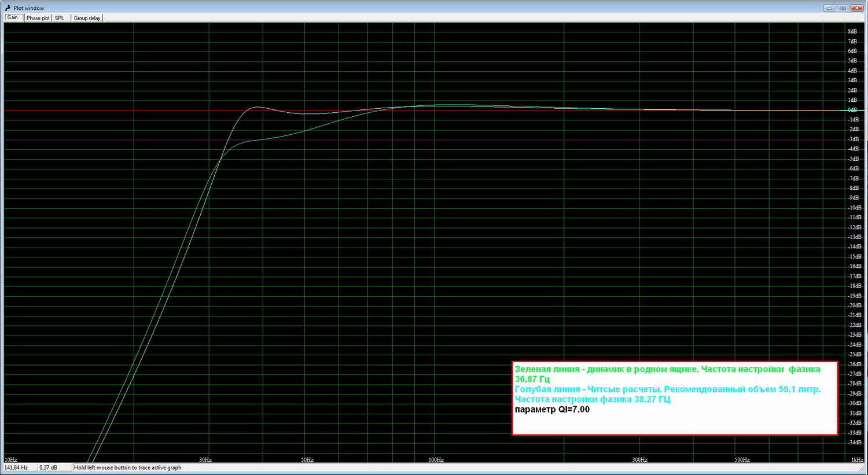The width and height of the screenshot is (868, 475).
Task: Click the "0,37 dB" status bar value
Action: pyautogui.click(x=48, y=467)
